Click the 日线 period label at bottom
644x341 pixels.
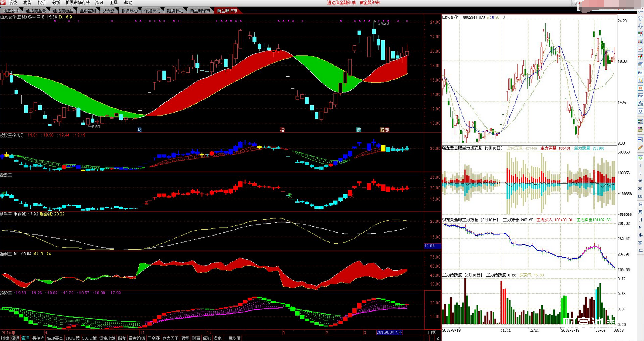(432, 332)
